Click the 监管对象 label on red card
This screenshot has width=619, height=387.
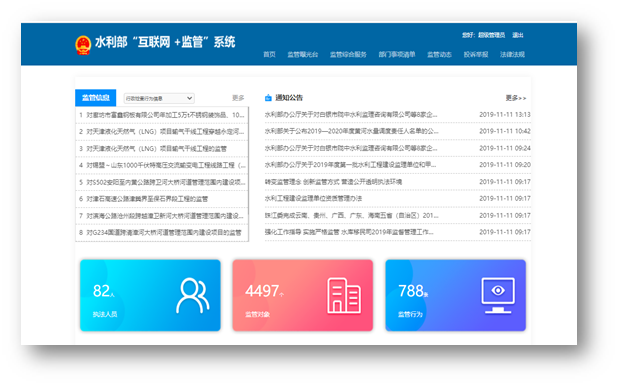(257, 314)
